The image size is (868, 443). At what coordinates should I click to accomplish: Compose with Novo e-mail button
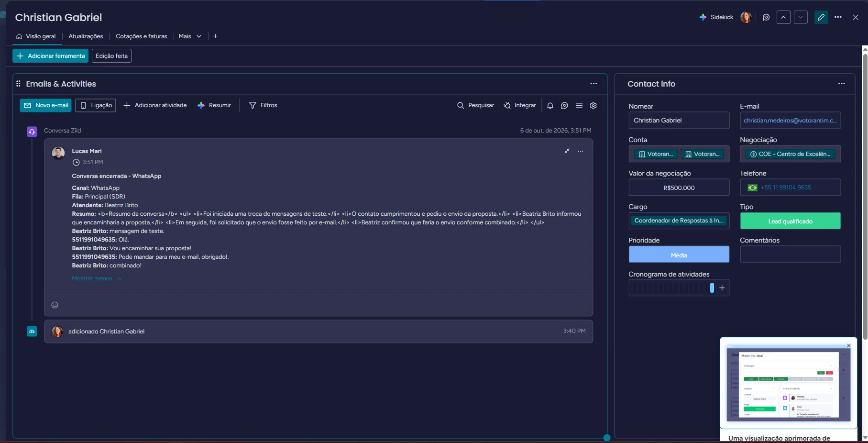[45, 105]
